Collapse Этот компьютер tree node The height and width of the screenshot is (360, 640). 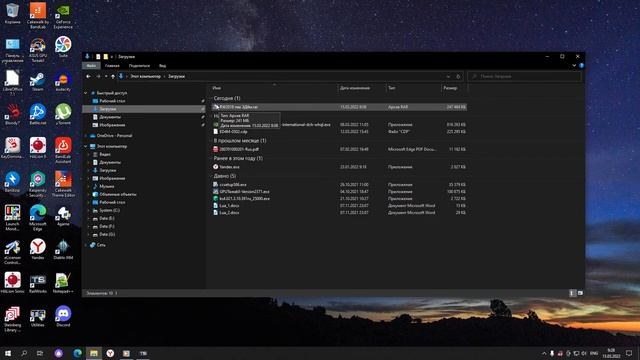tap(86, 146)
